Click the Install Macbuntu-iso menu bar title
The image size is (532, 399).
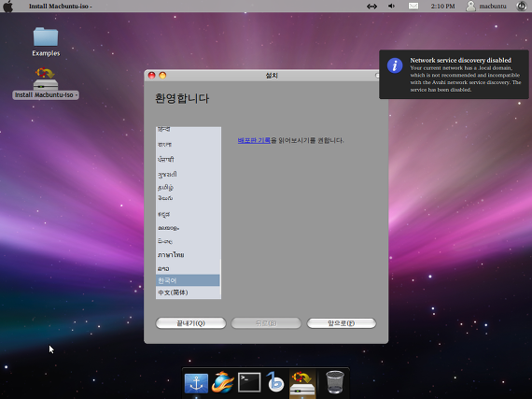(x=60, y=7)
